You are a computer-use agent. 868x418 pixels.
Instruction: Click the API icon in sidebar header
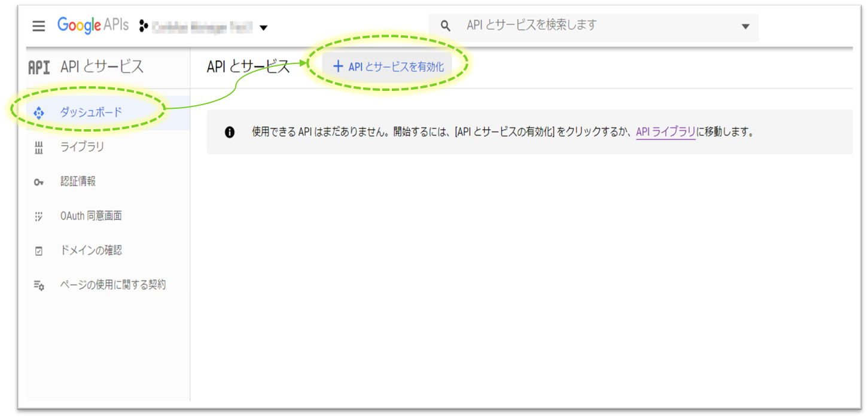pyautogui.click(x=39, y=67)
